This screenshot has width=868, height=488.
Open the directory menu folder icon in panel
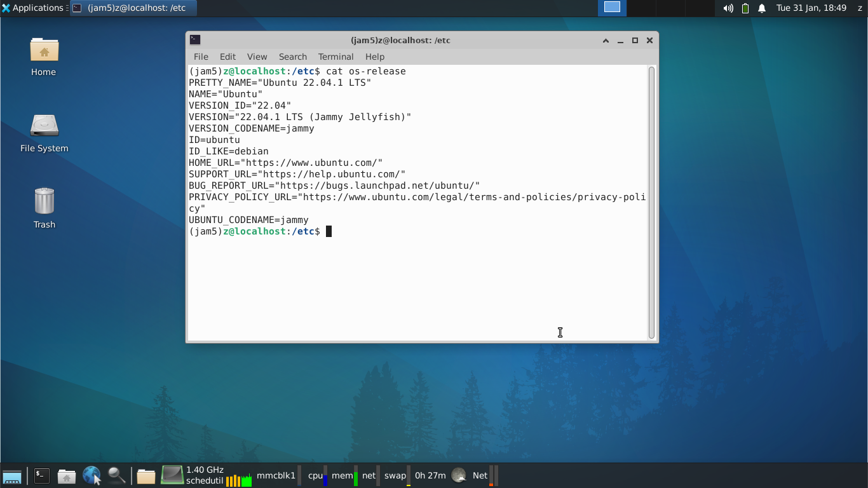click(x=146, y=475)
